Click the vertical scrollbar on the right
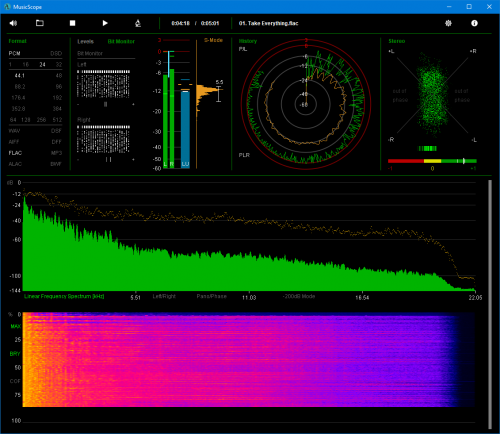The width and height of the screenshot is (500, 434). pyautogui.click(x=490, y=304)
